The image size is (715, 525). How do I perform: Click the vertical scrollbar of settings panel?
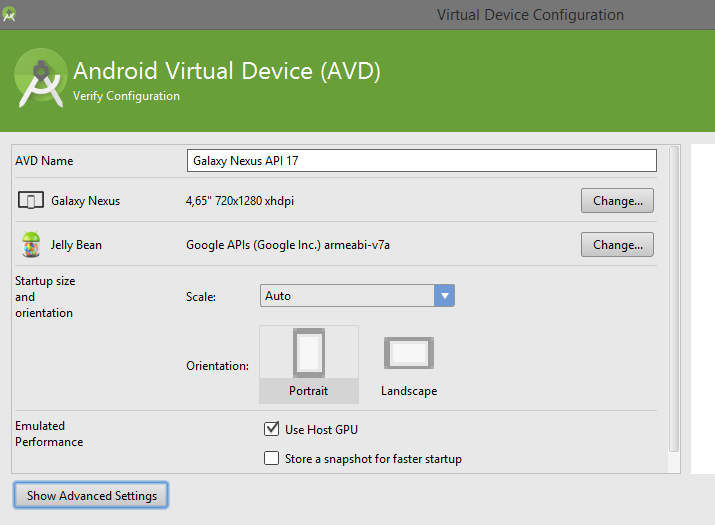[674, 300]
